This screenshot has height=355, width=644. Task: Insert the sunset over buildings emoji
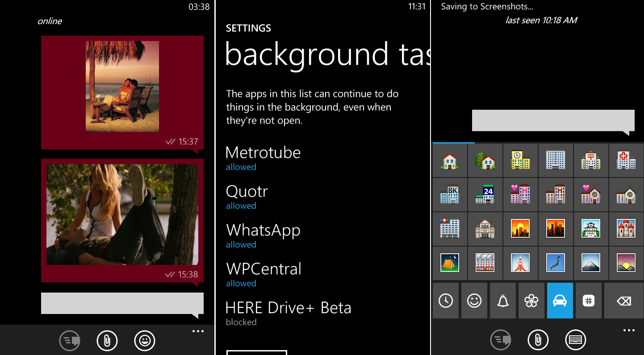(520, 229)
